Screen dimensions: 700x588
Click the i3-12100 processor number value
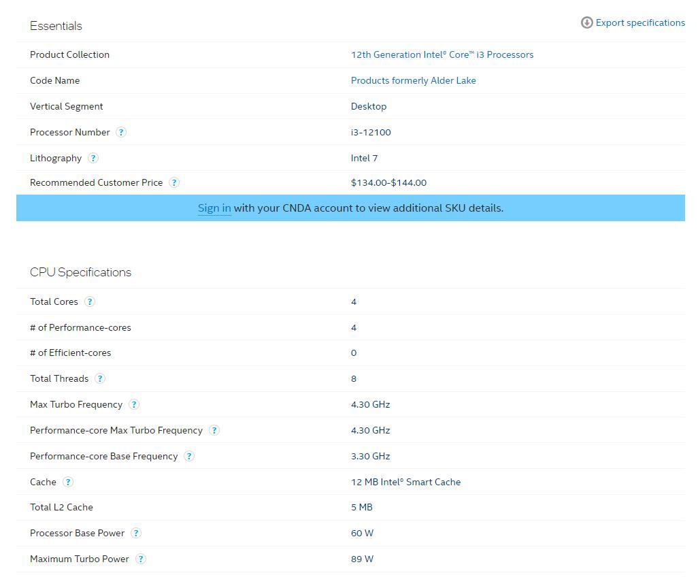(x=371, y=132)
